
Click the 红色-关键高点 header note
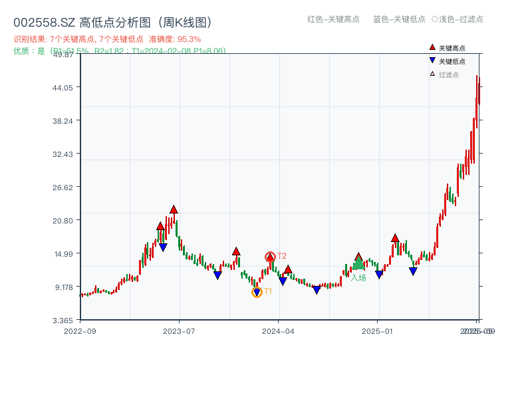(x=333, y=19)
